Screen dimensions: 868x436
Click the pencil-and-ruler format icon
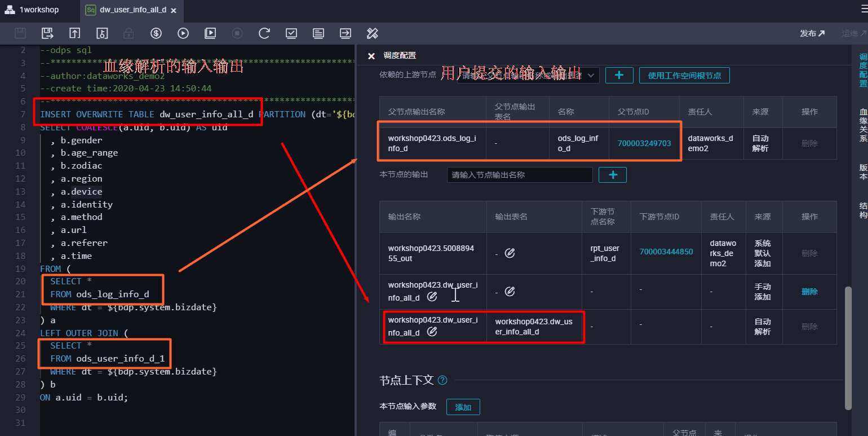click(x=372, y=33)
